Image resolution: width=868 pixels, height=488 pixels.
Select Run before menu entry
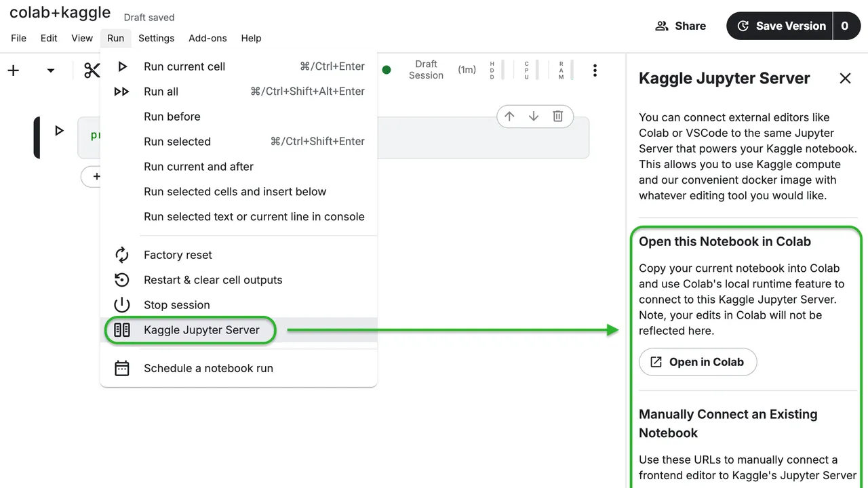(239, 117)
